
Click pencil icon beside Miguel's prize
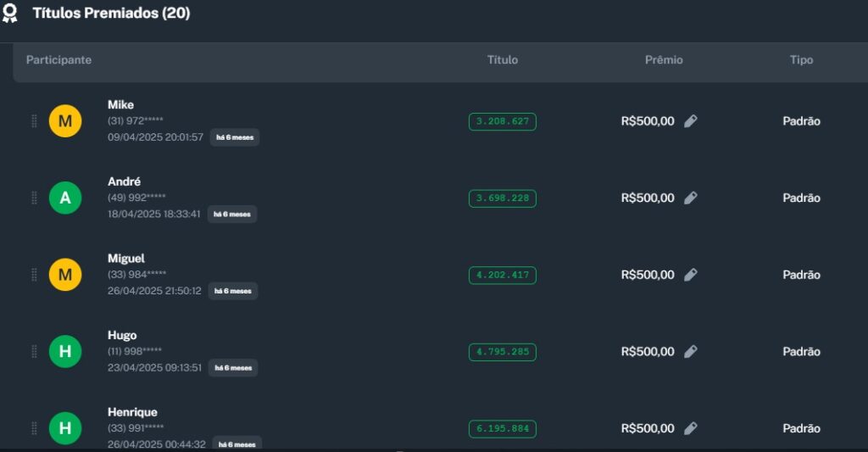(691, 275)
